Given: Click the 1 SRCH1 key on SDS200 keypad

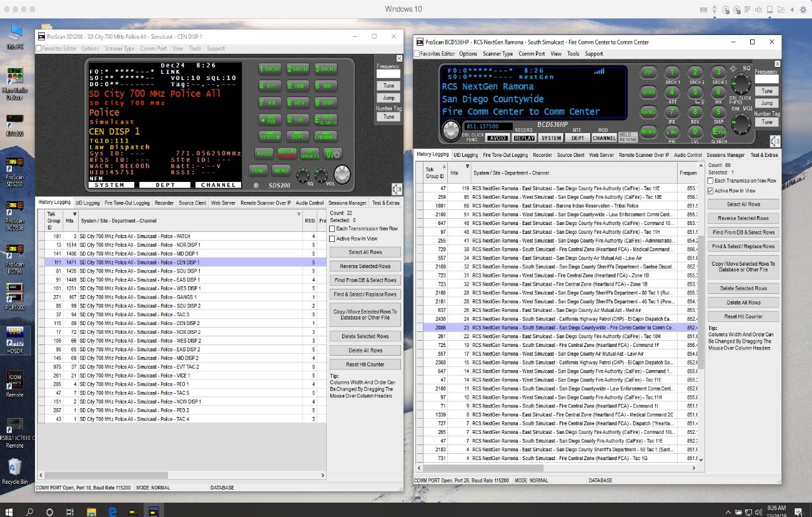Looking at the screenshot, I should [270, 69].
